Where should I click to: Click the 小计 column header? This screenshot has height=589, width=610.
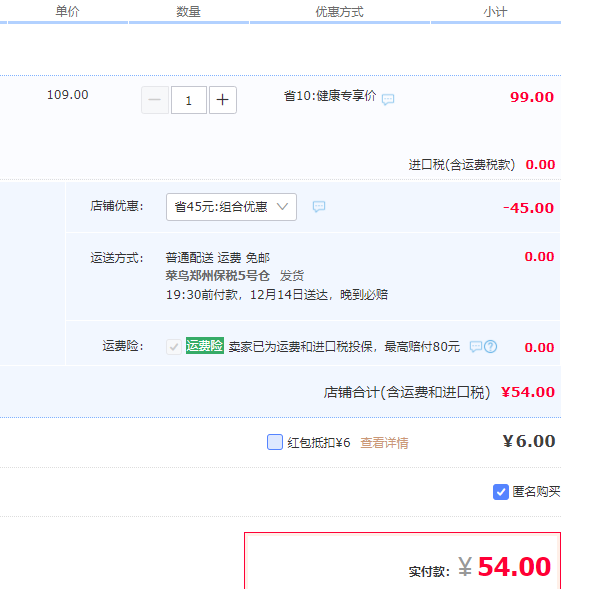coord(494,12)
